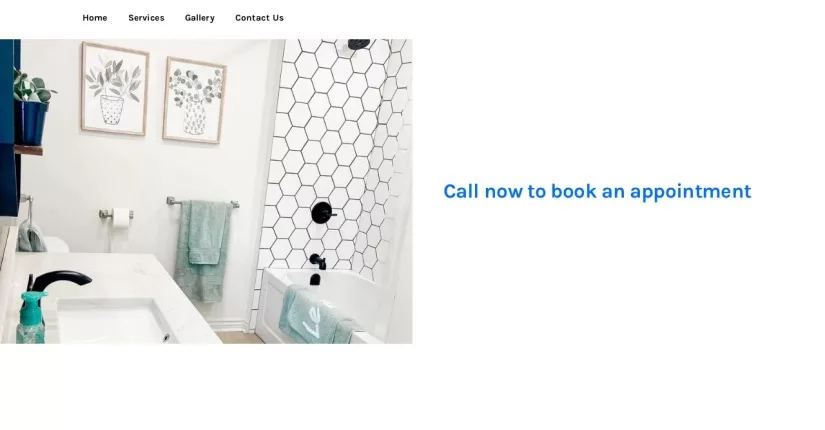Click the black shower head near the ceiling

coord(359,44)
